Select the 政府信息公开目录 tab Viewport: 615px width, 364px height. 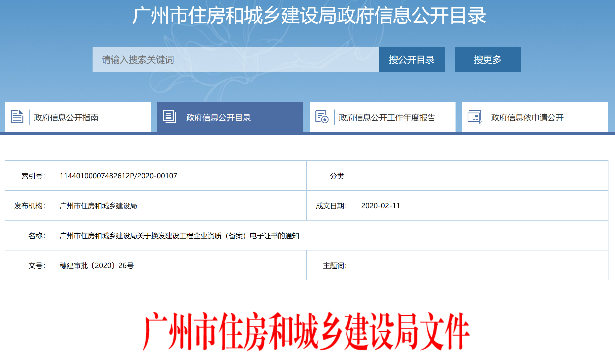pyautogui.click(x=218, y=118)
